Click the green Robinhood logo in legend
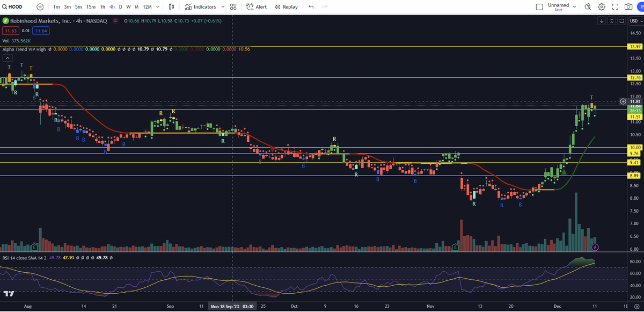This screenshot has height=312, width=644. tap(5, 21)
